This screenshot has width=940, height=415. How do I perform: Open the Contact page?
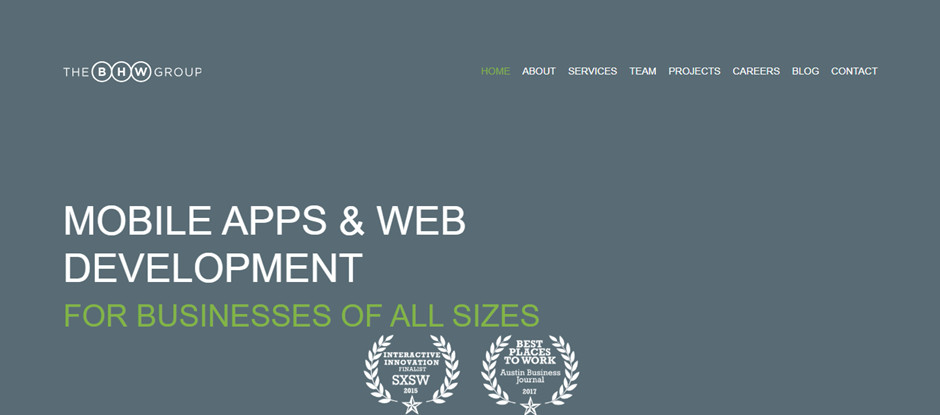[854, 71]
